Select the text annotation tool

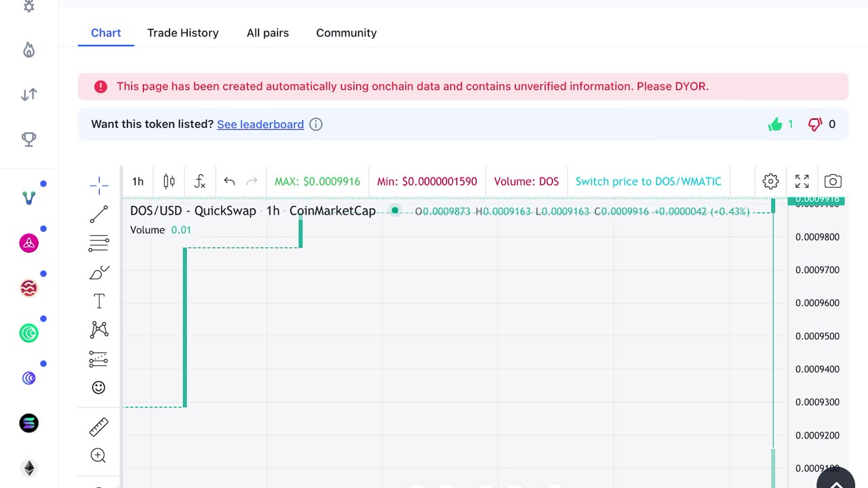tap(99, 301)
